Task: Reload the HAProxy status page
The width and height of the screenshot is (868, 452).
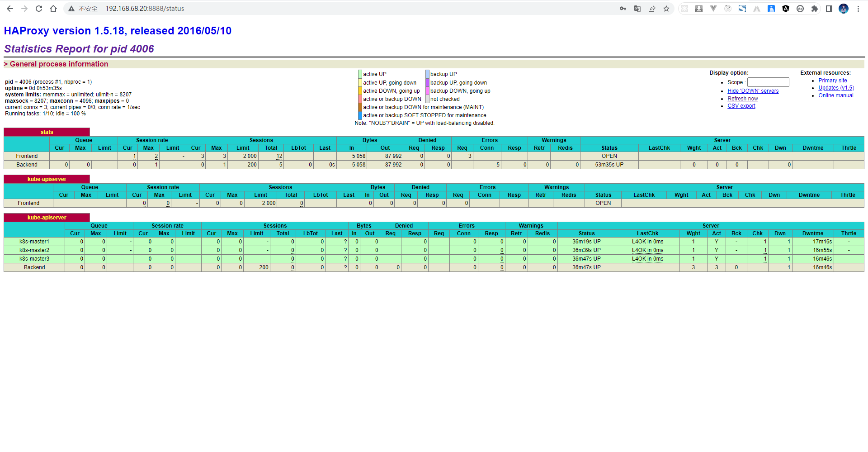Action: [x=39, y=9]
